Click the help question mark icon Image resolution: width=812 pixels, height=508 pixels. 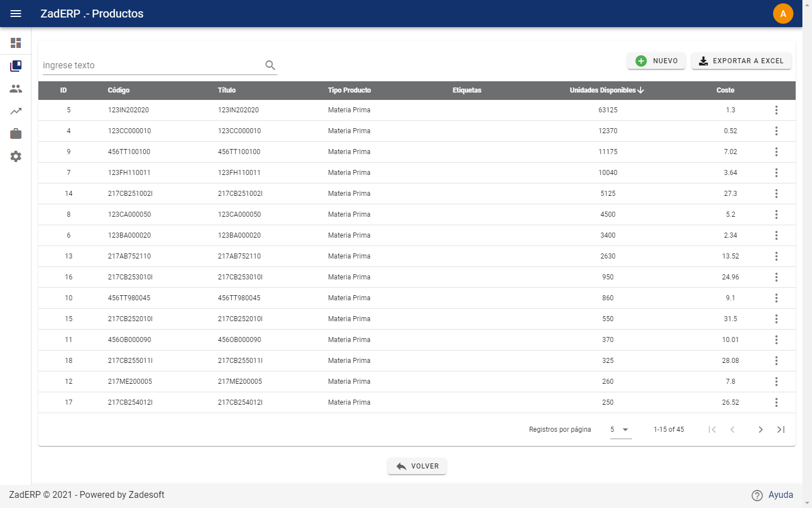click(x=757, y=495)
